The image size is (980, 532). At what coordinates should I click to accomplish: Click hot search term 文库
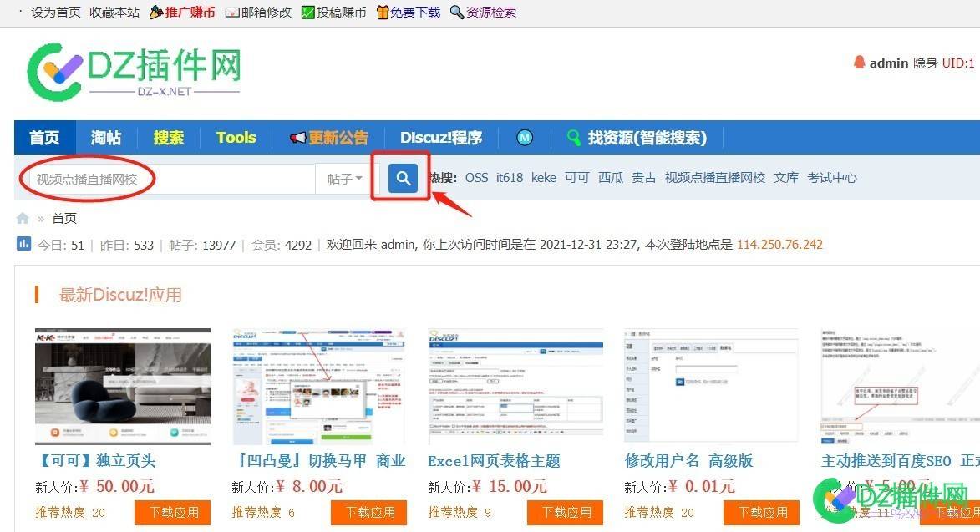pyautogui.click(x=786, y=178)
